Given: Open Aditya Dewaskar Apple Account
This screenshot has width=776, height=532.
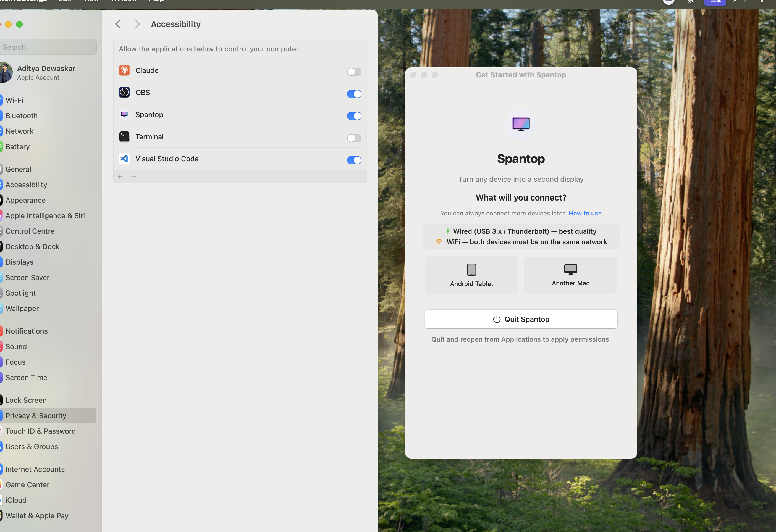Looking at the screenshot, I should [x=48, y=72].
